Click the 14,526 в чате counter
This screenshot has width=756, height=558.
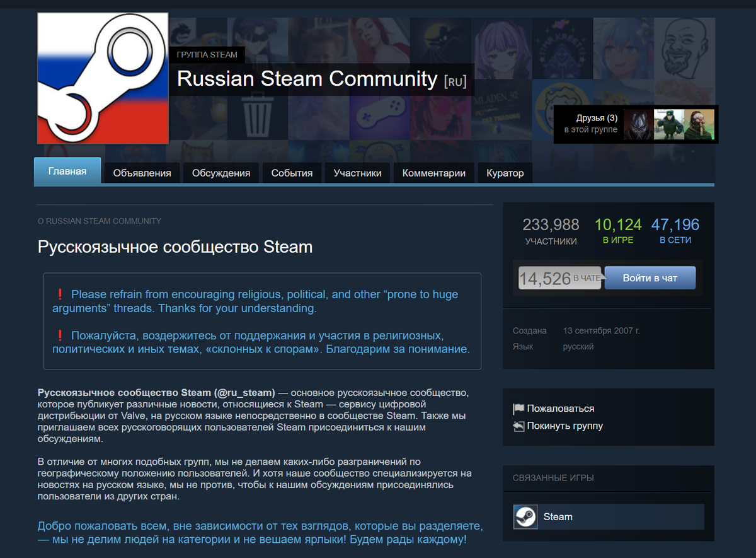559,278
